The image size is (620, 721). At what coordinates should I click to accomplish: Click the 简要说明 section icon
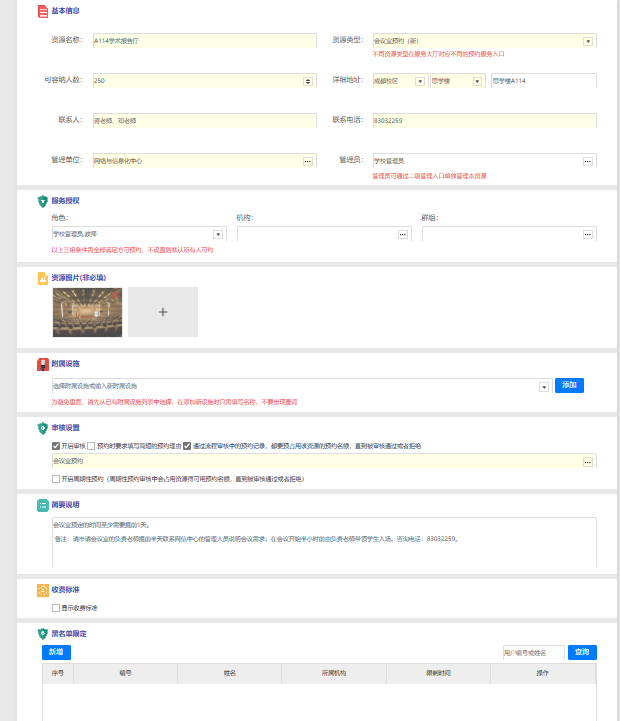tap(42, 504)
